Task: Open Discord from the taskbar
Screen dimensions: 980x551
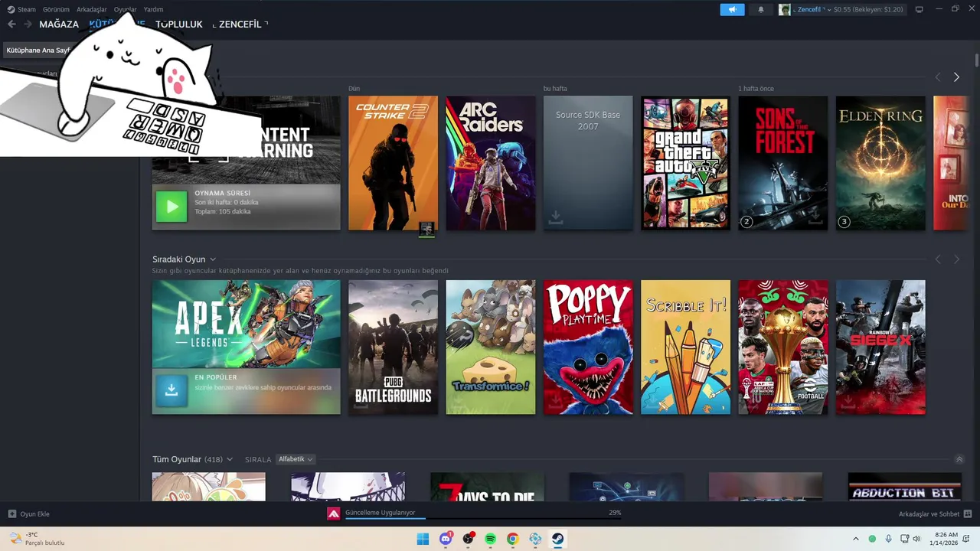Action: pyautogui.click(x=446, y=539)
